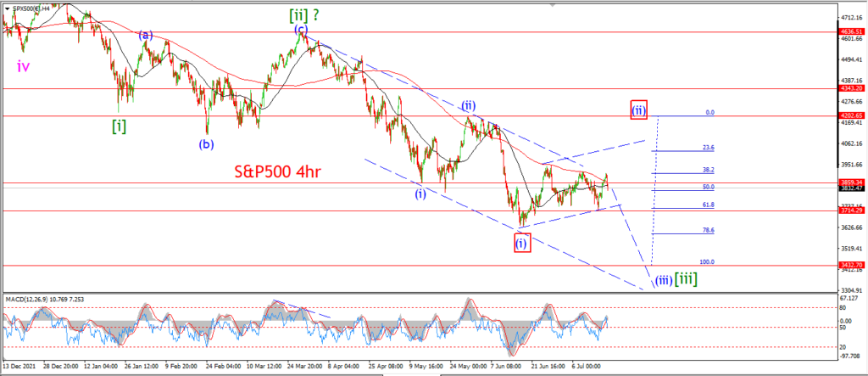The image size is (868, 376).
Task: Click the 24 Mar 20:00 date label
Action: click(x=304, y=367)
